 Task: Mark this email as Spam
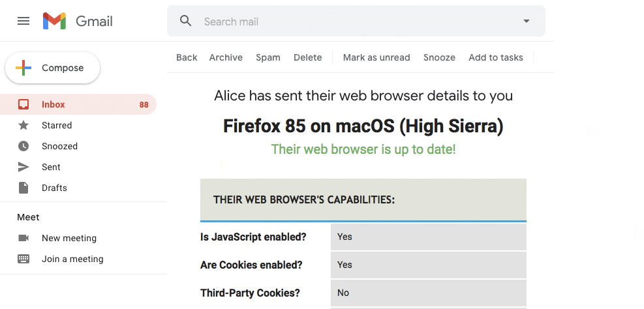(268, 57)
